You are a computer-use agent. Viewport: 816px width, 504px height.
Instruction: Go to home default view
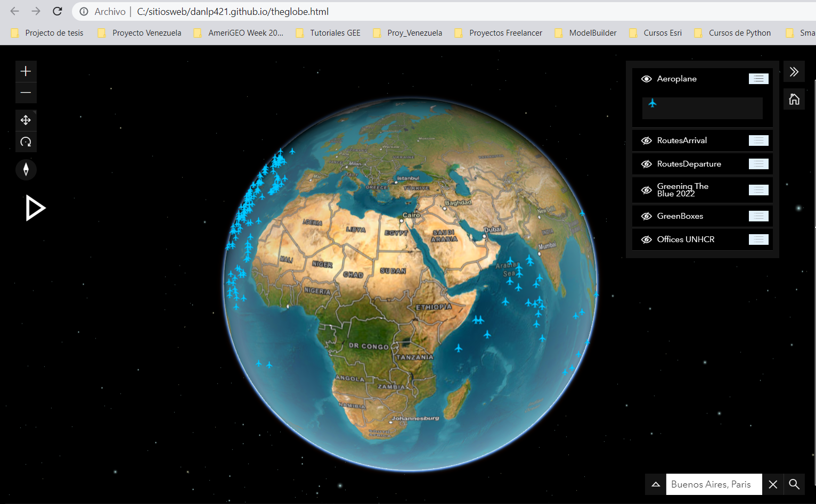point(794,100)
